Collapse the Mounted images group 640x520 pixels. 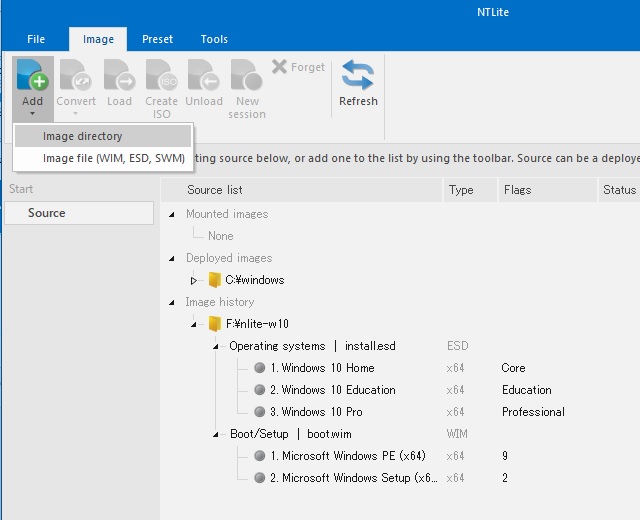(172, 214)
